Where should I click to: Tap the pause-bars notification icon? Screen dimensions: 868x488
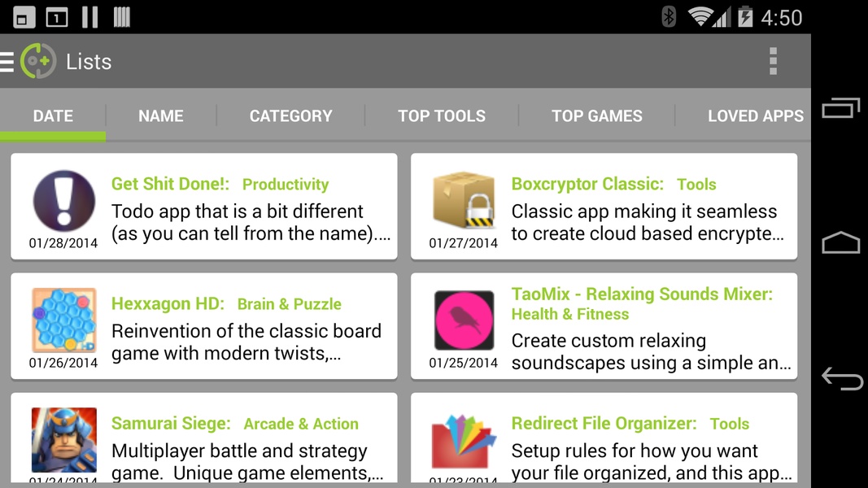point(89,17)
